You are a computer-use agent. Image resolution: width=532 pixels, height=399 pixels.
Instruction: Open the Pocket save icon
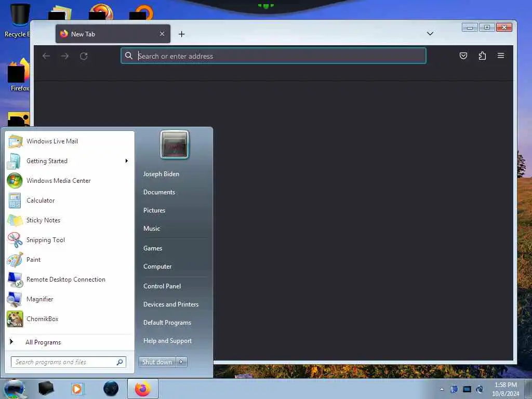point(463,56)
